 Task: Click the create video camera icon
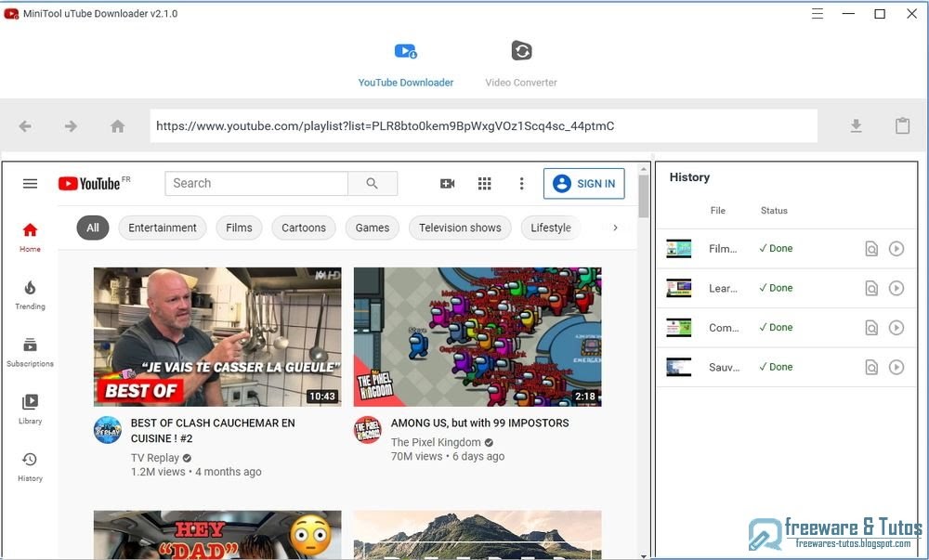(x=448, y=184)
